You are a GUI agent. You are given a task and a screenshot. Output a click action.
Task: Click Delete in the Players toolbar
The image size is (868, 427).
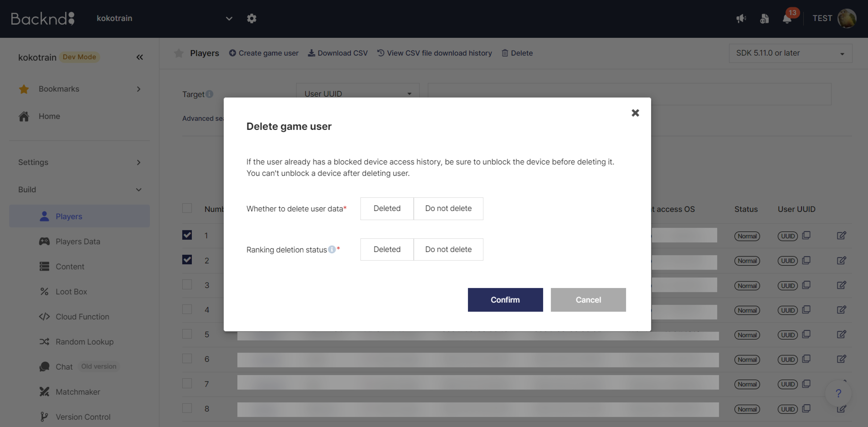[517, 53]
